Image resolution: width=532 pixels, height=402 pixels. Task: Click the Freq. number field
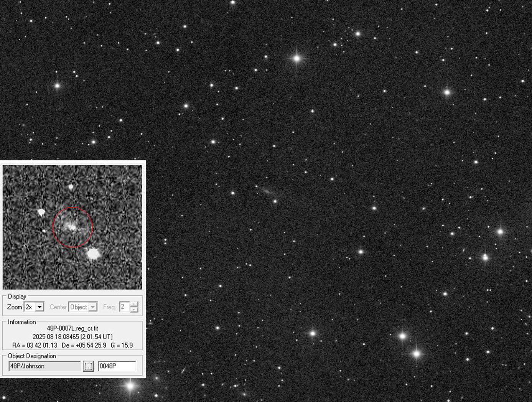click(x=124, y=307)
